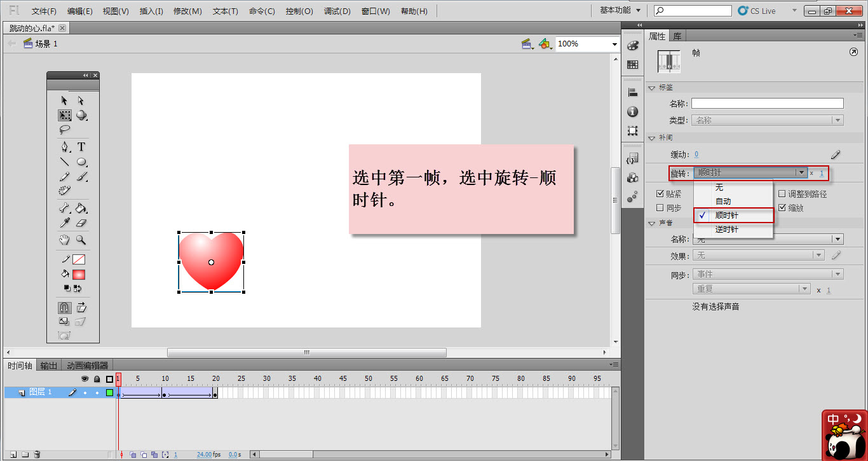Edit easing with pencil button

tap(836, 154)
